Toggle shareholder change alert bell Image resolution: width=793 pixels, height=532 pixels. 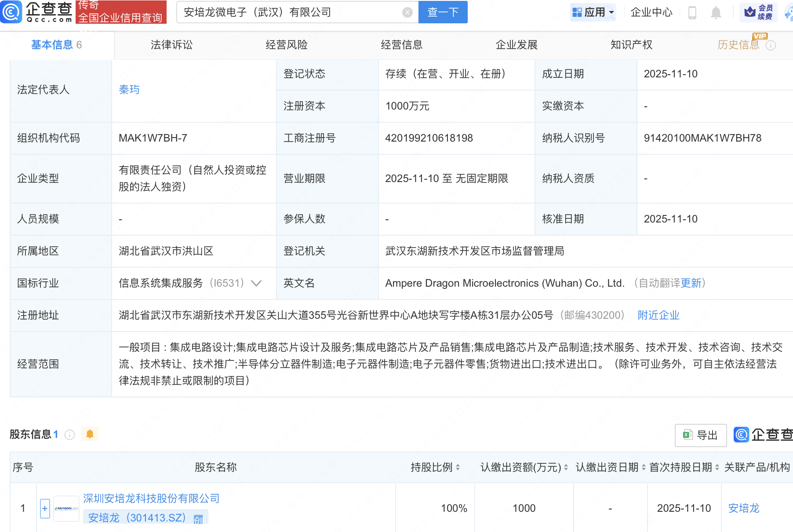click(90, 434)
